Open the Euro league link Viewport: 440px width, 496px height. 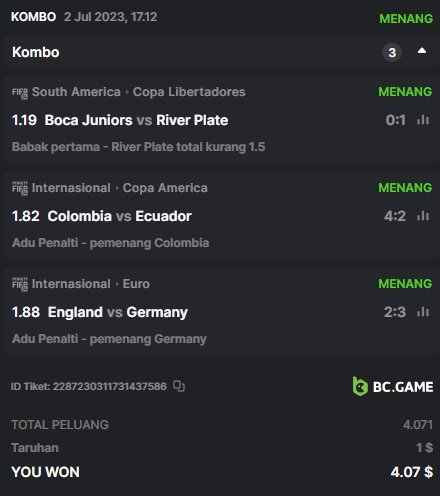pyautogui.click(x=136, y=284)
